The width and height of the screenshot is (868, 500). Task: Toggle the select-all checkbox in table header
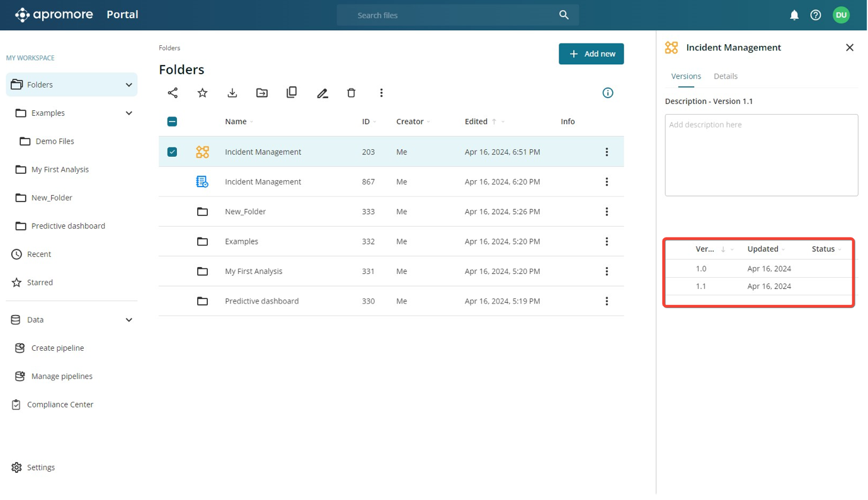click(x=172, y=122)
